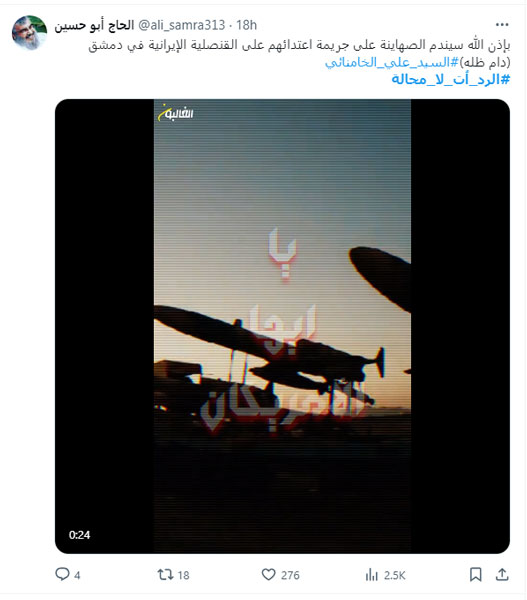Open the 18h timestamp link
This screenshot has height=600, width=527.
click(246, 25)
